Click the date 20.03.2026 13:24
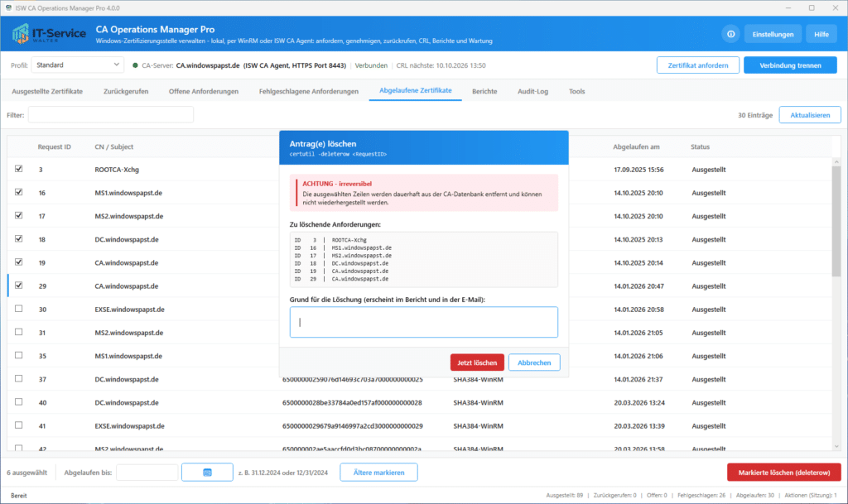Screen dimensions: 848x504 [x=639, y=402]
